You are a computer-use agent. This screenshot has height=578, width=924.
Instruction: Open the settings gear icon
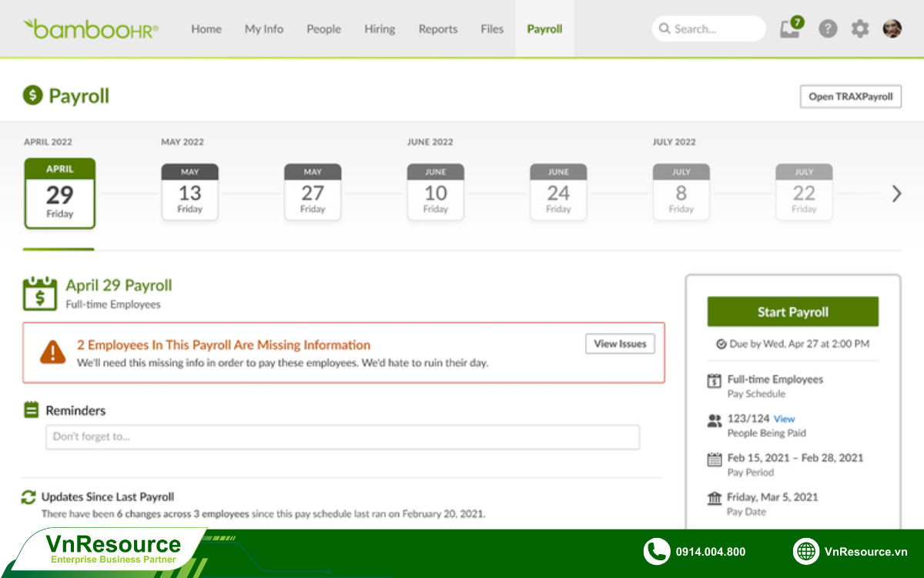(x=860, y=29)
